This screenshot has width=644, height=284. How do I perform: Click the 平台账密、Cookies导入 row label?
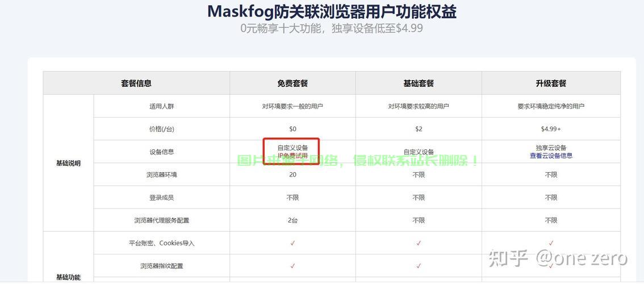[161, 243]
